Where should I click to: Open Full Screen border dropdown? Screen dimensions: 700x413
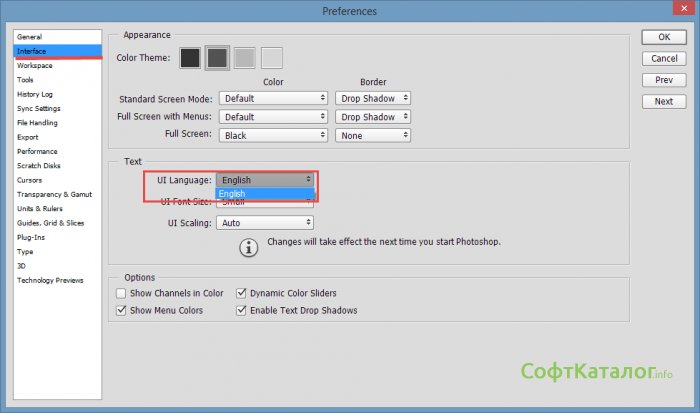click(372, 135)
